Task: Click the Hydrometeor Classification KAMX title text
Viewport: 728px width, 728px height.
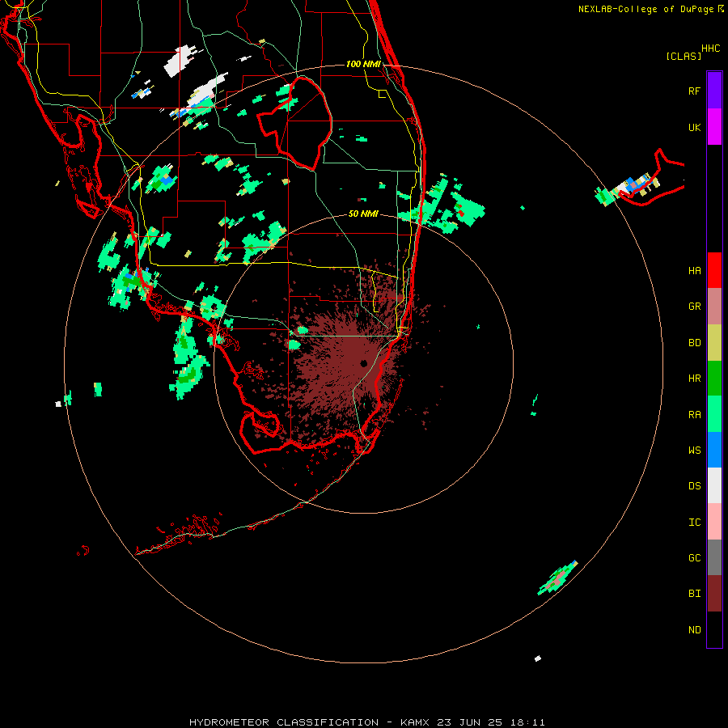Action: click(366, 722)
